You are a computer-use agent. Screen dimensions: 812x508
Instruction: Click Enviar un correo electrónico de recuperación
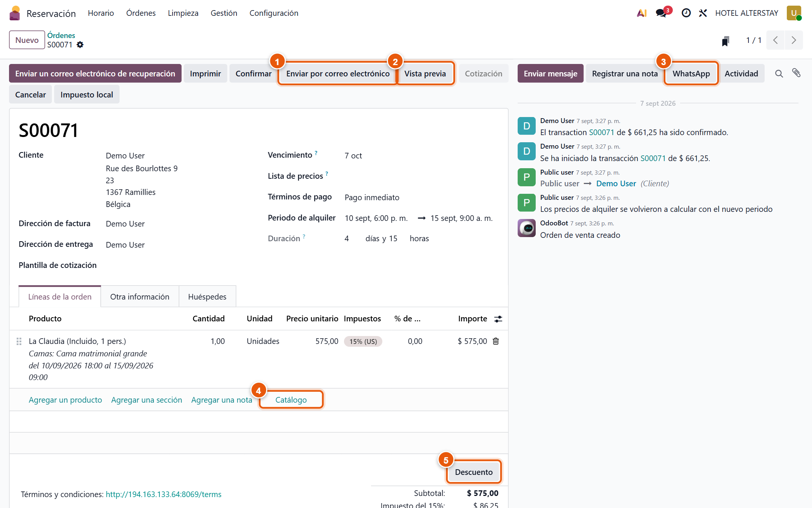(x=95, y=73)
